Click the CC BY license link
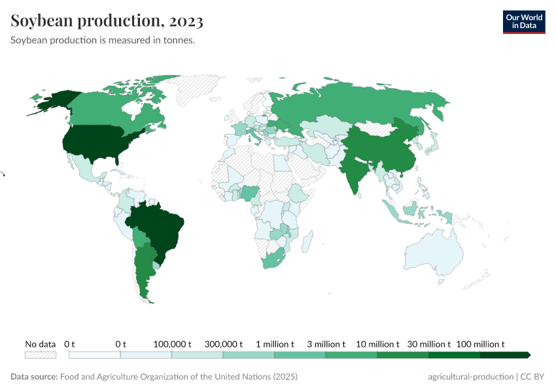Image resolution: width=556 pixels, height=392 pixels. pyautogui.click(x=531, y=376)
